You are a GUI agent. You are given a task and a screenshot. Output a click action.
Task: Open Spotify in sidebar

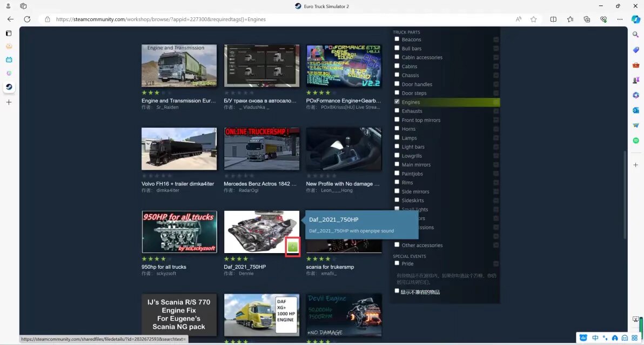pos(636,141)
